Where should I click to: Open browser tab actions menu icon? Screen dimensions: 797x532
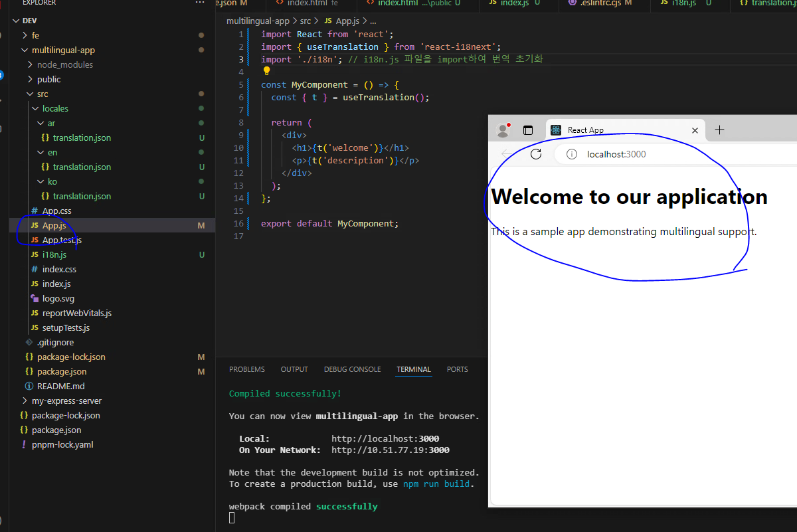click(528, 130)
